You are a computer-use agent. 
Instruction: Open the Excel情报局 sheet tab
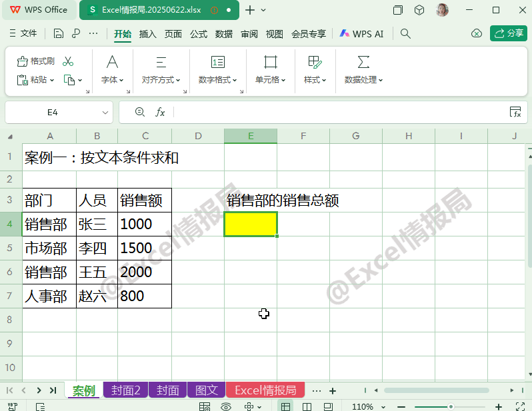(x=265, y=390)
